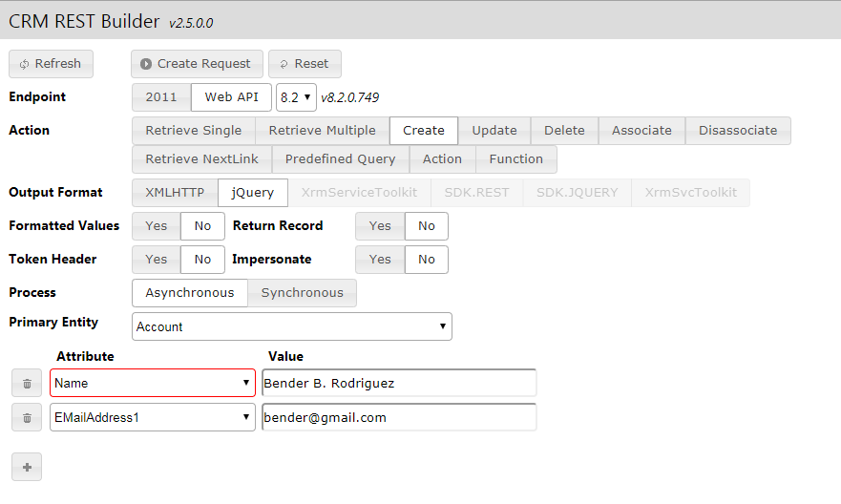Click the Attribute column header
Image resolution: width=841 pixels, height=504 pixels.
coord(85,357)
